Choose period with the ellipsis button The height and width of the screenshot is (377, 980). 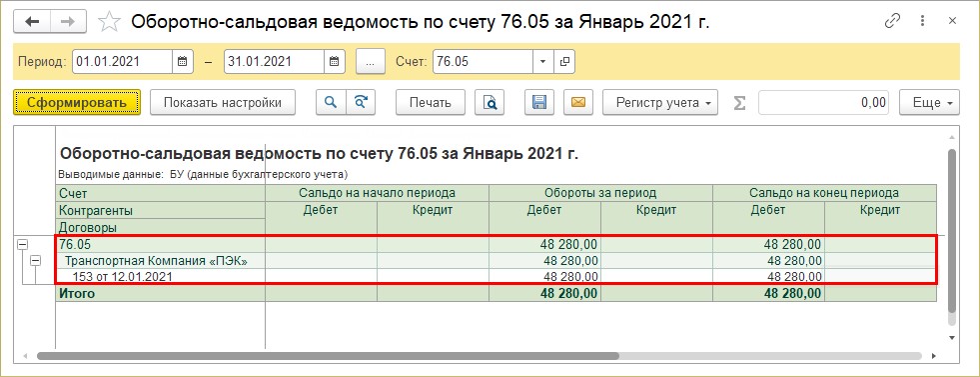pyautogui.click(x=370, y=62)
